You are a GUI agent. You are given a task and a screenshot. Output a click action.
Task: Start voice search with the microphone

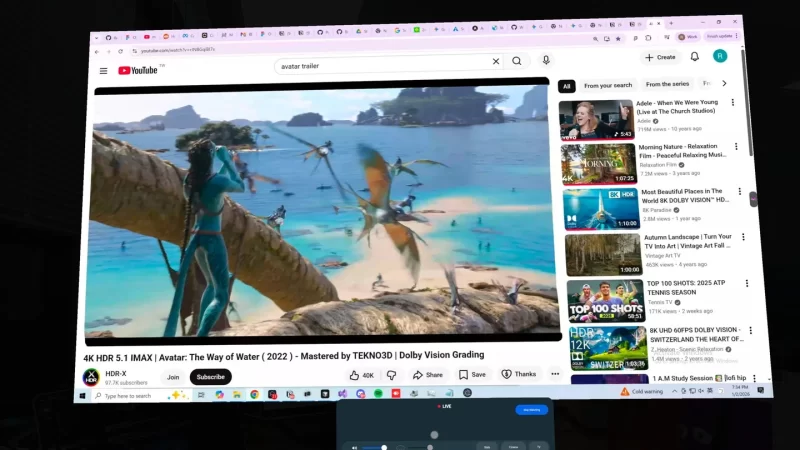[546, 60]
